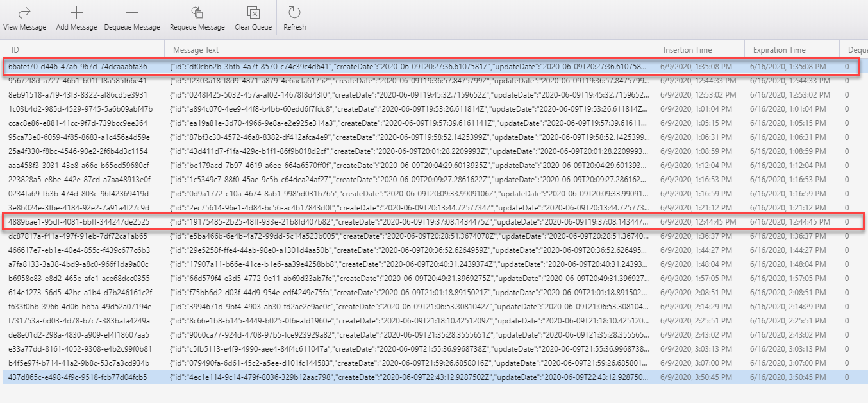Select message ID 66afef70-d446-47a6-967d-74dcaaa6fa36
Image resolution: width=868 pixels, height=403 pixels.
(x=78, y=66)
